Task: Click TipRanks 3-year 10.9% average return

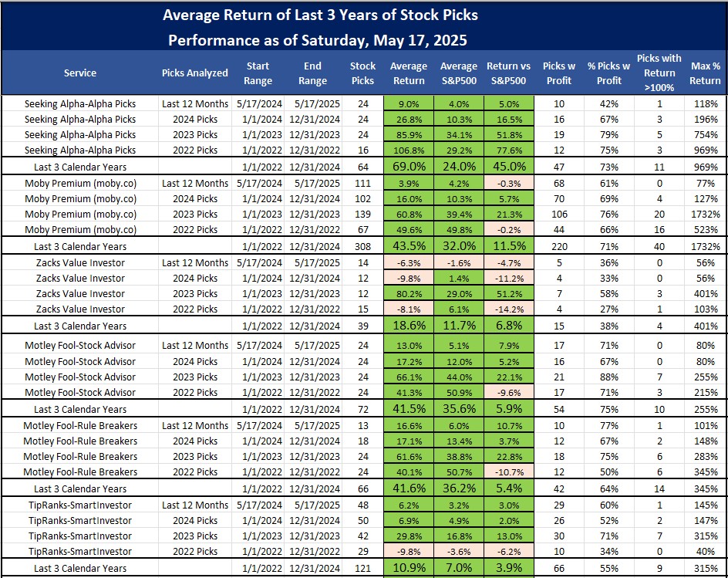Action: (x=409, y=567)
